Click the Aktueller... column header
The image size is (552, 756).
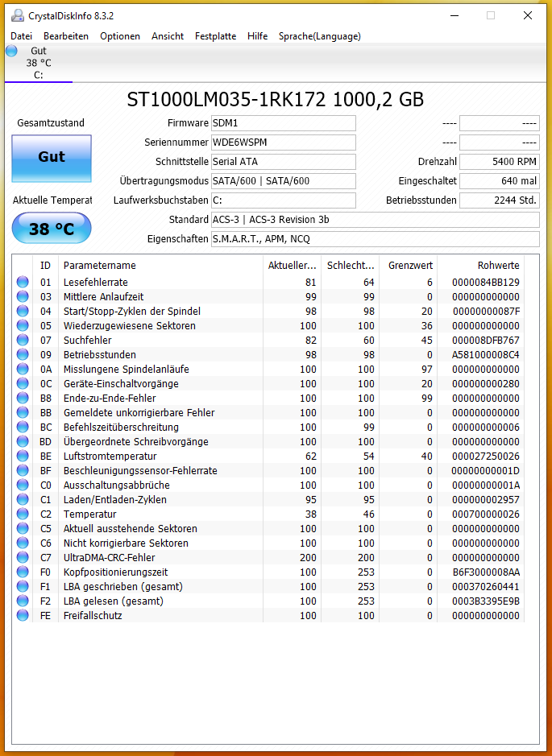pos(292,265)
